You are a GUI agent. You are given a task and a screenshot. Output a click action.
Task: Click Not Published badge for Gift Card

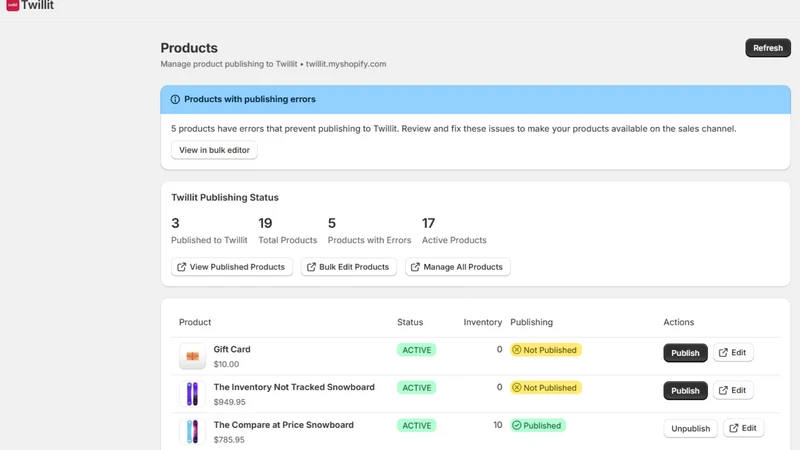click(x=545, y=350)
